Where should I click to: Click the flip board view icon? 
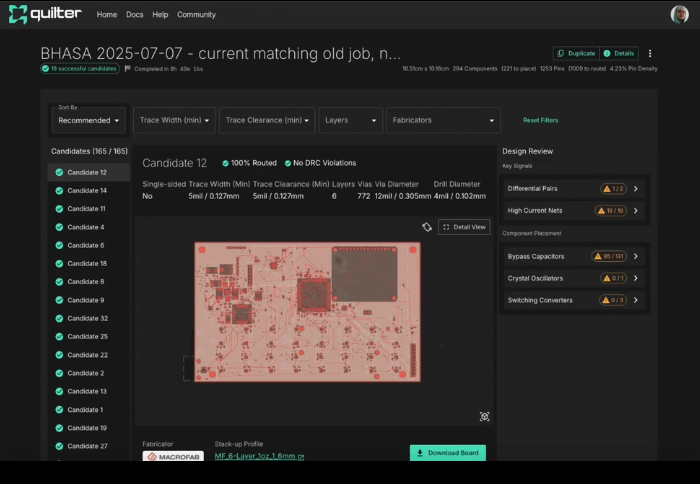[x=427, y=227]
